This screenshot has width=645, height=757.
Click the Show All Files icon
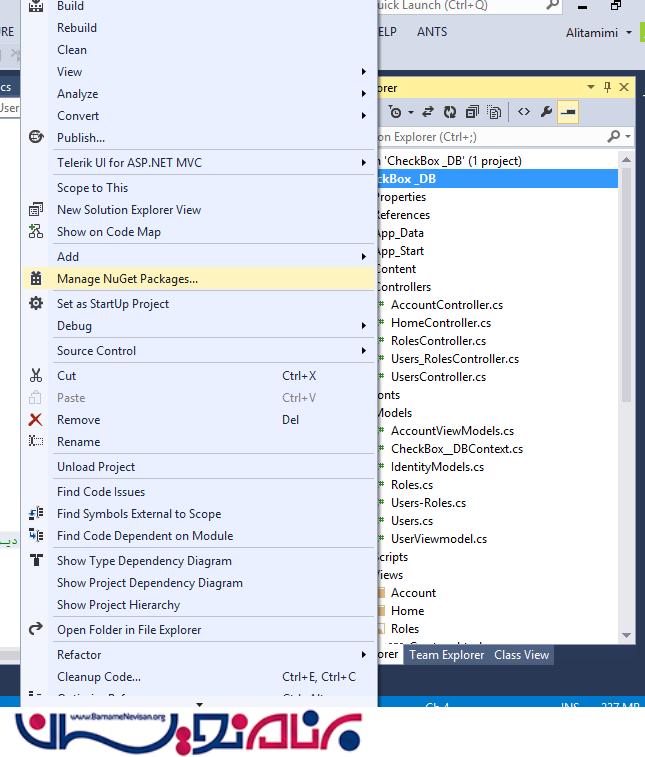(496, 112)
